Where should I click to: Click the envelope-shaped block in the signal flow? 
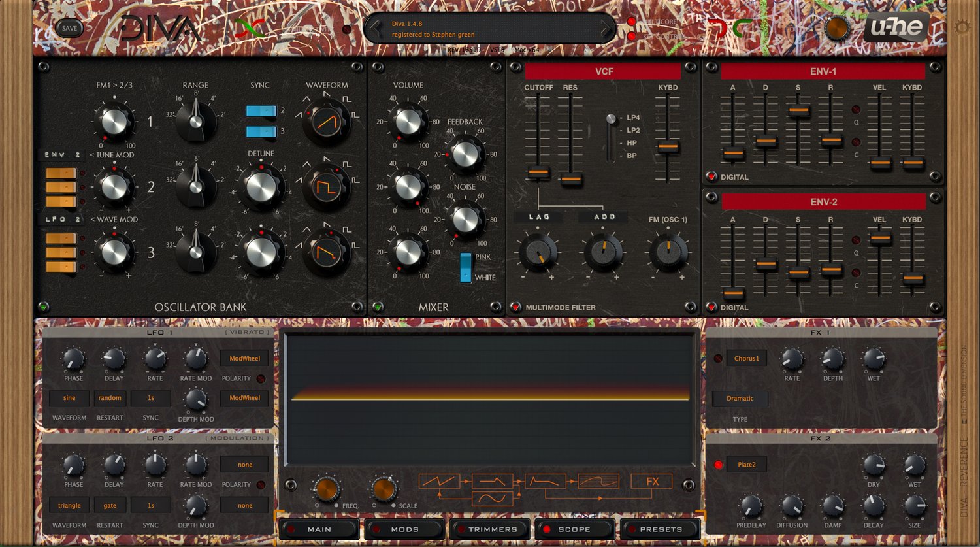546,482
